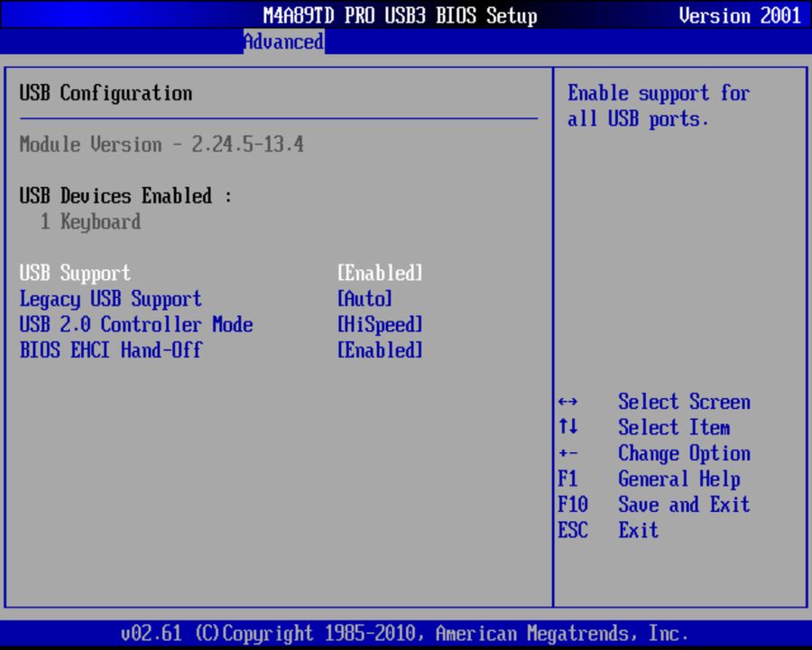Click the Enabled value of BIOS EHCI Hand-Off
Image resolution: width=812 pixels, height=650 pixels.
pos(379,350)
